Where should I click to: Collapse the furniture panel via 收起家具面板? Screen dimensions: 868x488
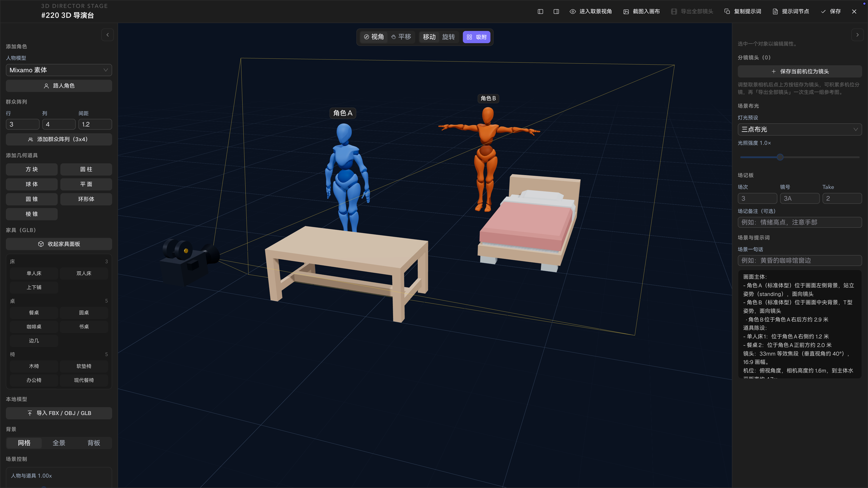coord(59,244)
